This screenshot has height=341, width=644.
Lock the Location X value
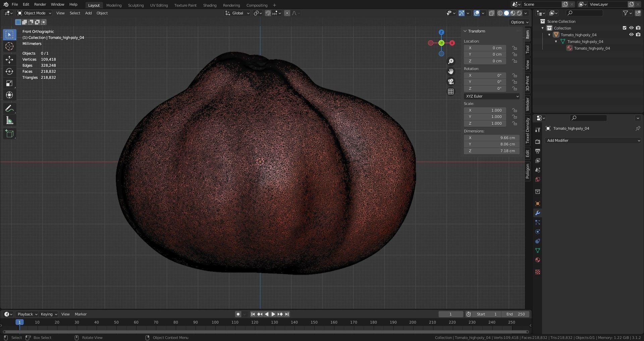point(514,48)
